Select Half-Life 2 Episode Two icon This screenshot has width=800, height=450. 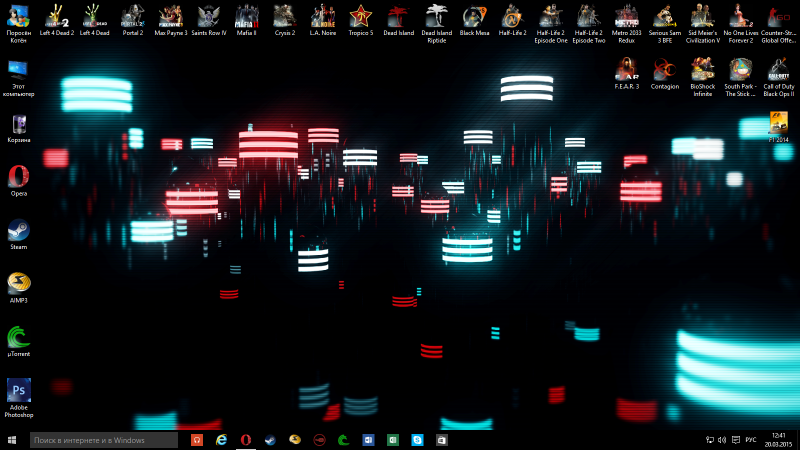click(x=589, y=24)
